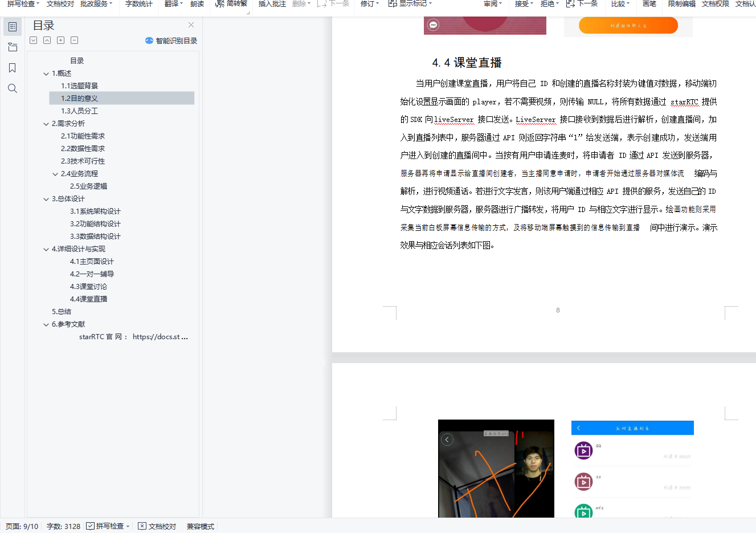Image resolution: width=756 pixels, height=533 pixels.
Task: Click the collapse-all outline levels icon
Action: coord(47,40)
